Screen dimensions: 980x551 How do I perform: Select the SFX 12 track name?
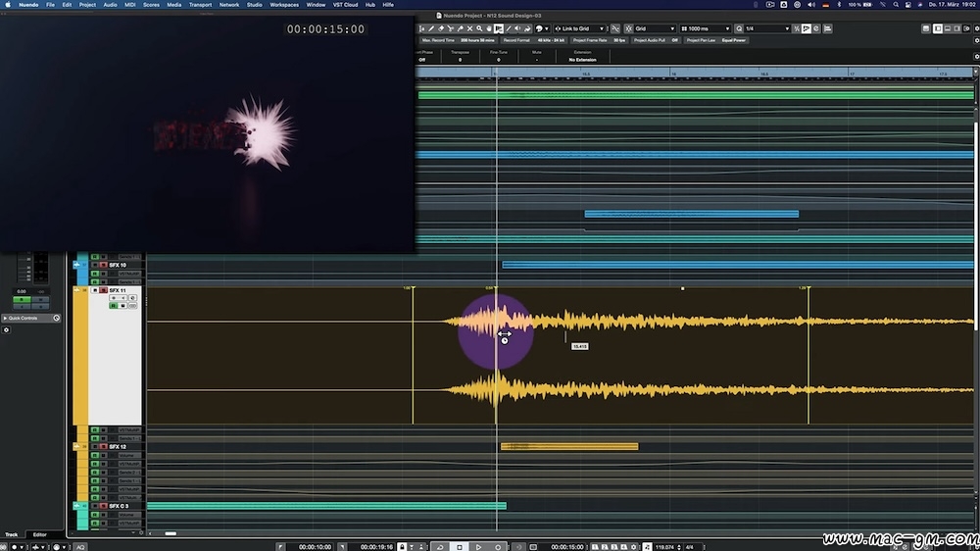(x=118, y=446)
